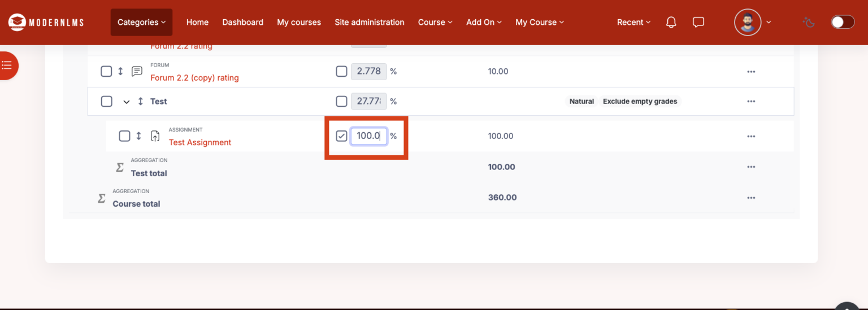Select the Test Assignment row checkbox
Viewport: 868px width, 310px height.
point(124,136)
